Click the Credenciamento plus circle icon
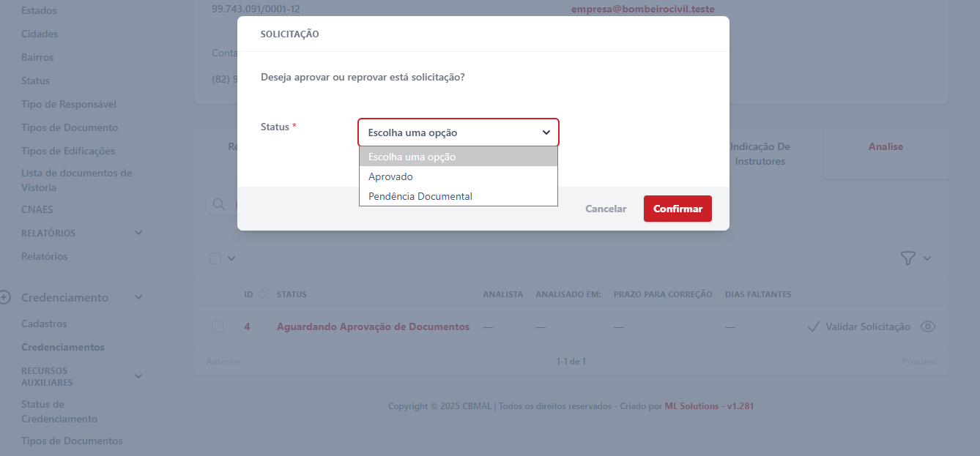Screen dimensions: 980x456 [5, 297]
